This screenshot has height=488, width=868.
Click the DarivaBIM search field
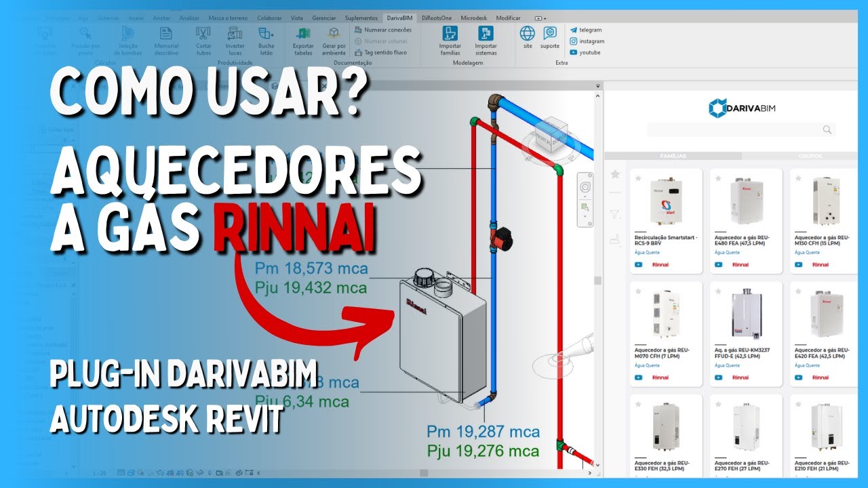point(741,129)
